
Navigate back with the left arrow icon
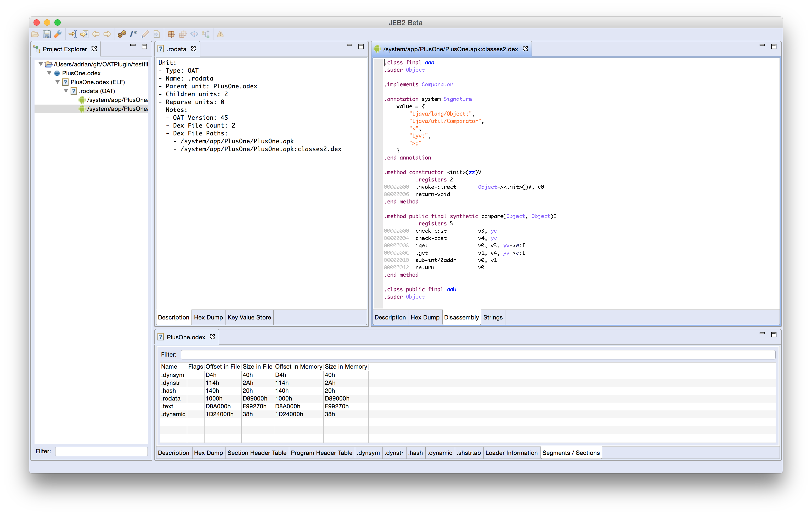(x=96, y=34)
